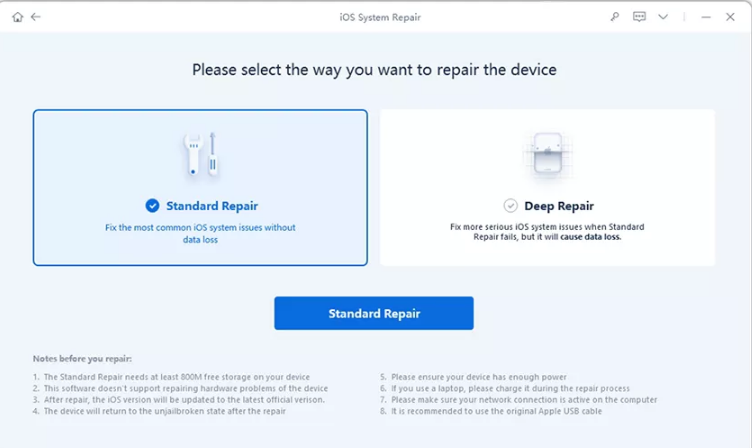Click the wrench and screwdriver icon
The image size is (752, 448).
201,154
